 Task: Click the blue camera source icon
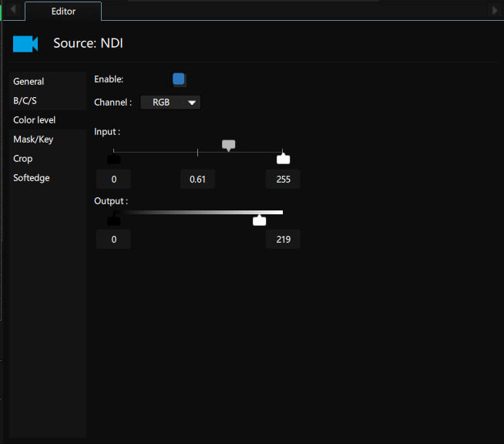[x=25, y=43]
